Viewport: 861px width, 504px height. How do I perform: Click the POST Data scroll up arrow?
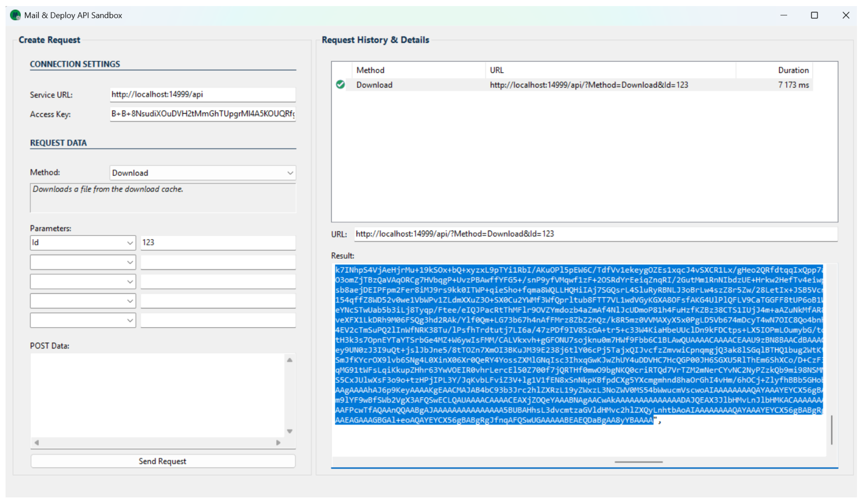click(290, 360)
